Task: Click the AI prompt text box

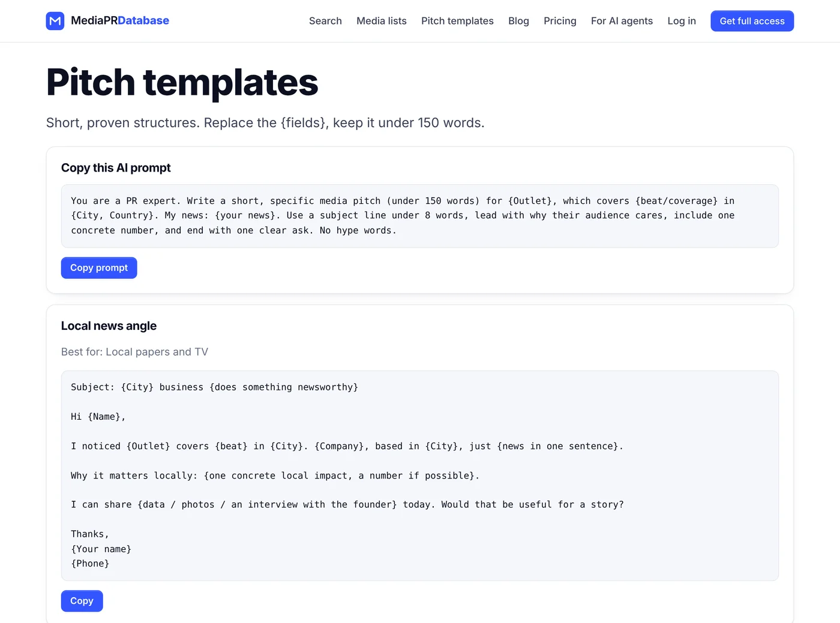Action: (420, 216)
